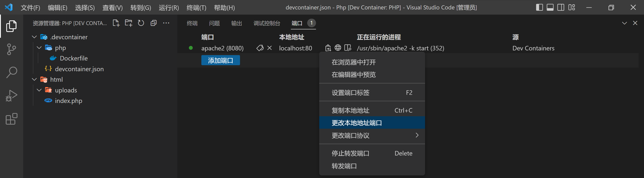Click the New Folder icon in explorer
Viewport: 644px width, 178px height.
(x=129, y=23)
